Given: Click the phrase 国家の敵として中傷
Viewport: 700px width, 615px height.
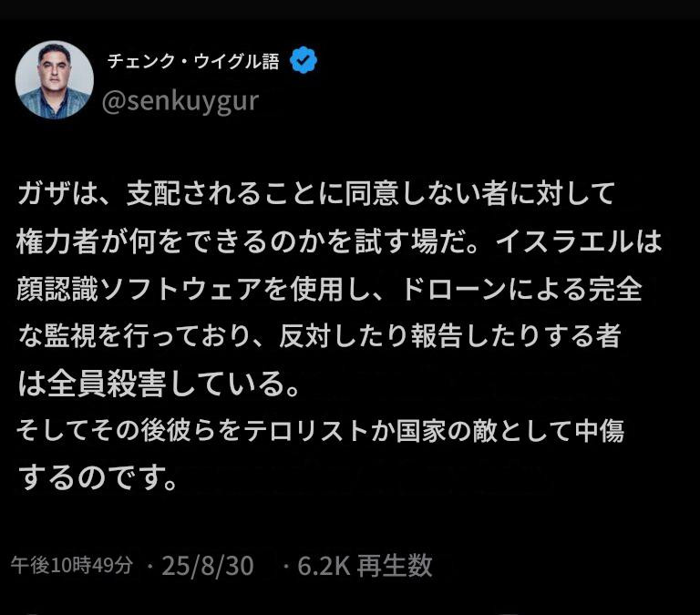Looking at the screenshot, I should tap(510, 431).
